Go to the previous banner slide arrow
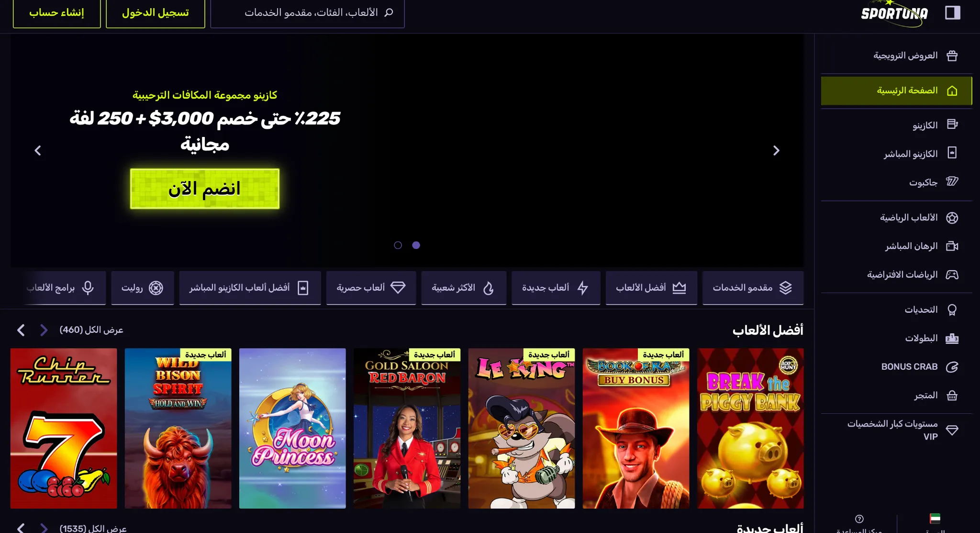The image size is (980, 533). 38,151
